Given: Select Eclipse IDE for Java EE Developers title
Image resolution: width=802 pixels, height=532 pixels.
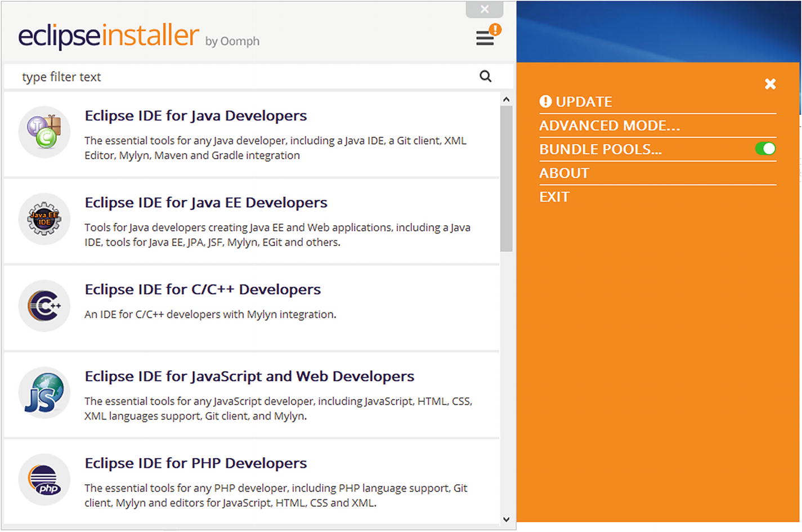Looking at the screenshot, I should coord(206,203).
